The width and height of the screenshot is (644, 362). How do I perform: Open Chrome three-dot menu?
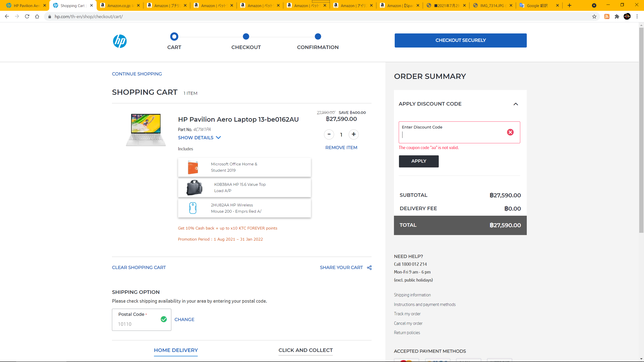(637, 17)
